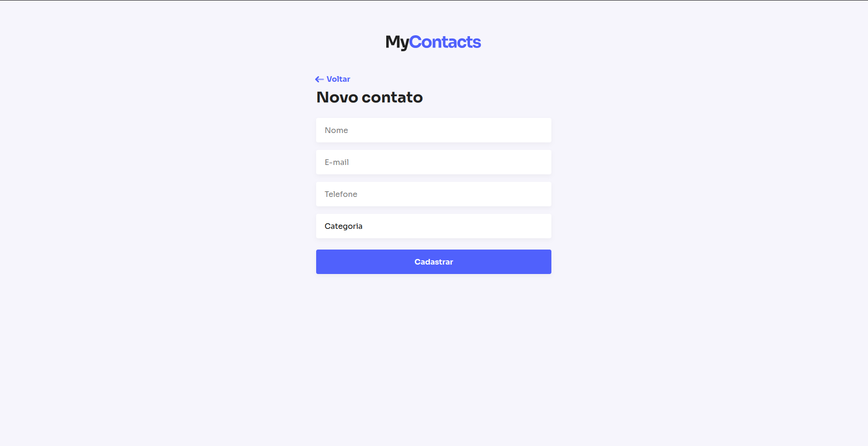868x446 pixels.
Task: Expand the category select at its right end
Action: [541, 226]
